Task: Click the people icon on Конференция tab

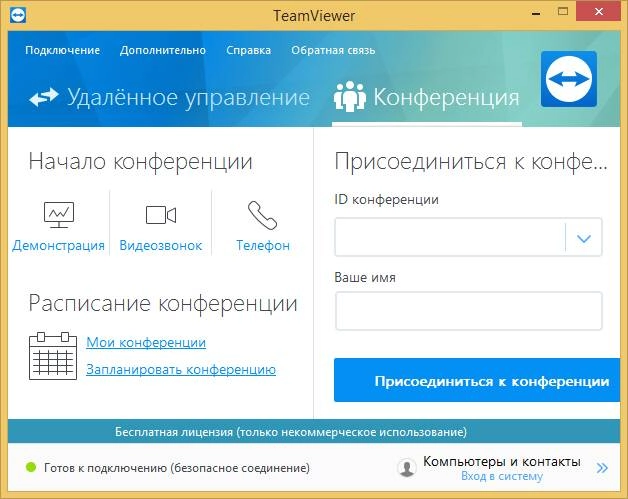Action: point(350,97)
